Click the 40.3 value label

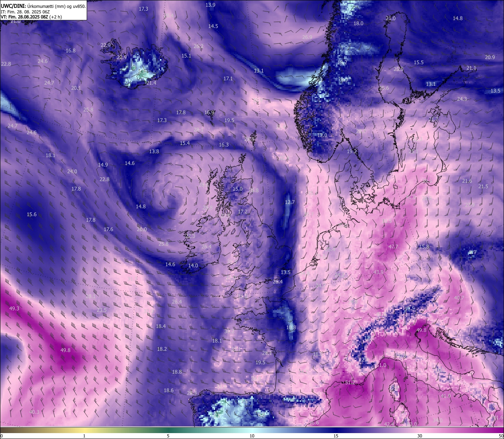(34, 412)
